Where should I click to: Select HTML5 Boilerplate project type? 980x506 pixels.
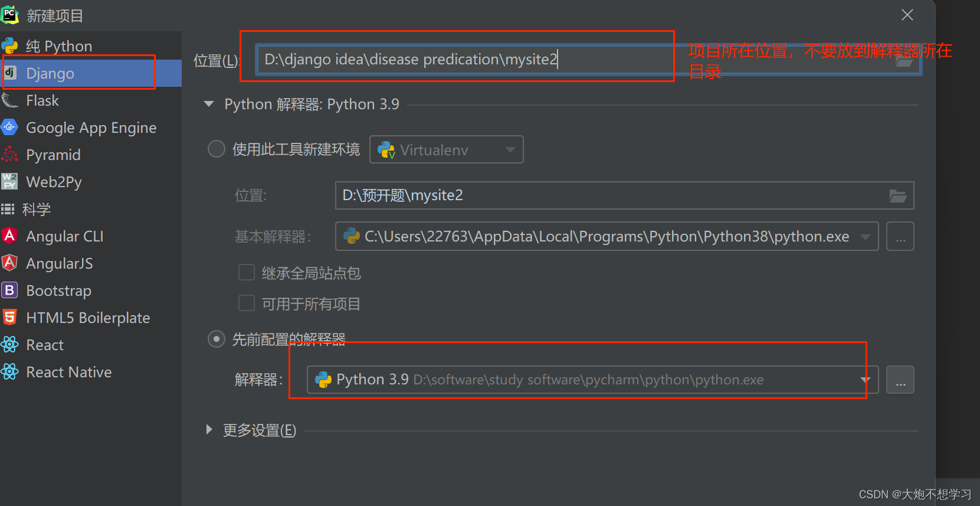pos(91,318)
